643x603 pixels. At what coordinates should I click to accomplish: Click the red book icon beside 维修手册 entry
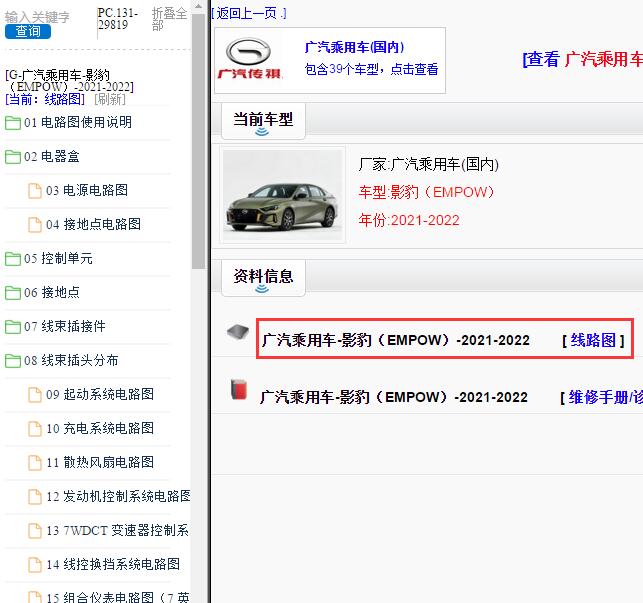tap(239, 390)
